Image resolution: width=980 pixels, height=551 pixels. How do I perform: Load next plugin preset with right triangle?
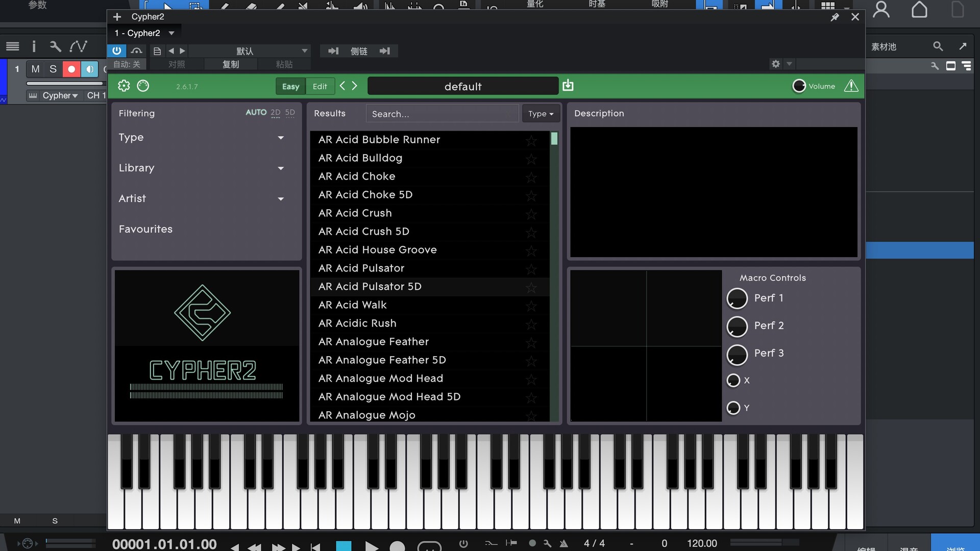pyautogui.click(x=182, y=51)
